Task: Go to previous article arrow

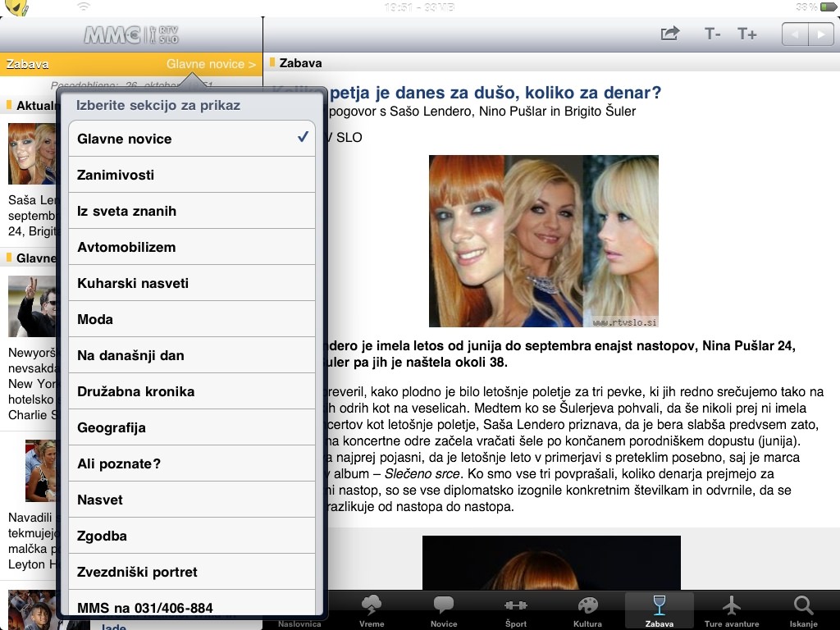Action: point(794,34)
